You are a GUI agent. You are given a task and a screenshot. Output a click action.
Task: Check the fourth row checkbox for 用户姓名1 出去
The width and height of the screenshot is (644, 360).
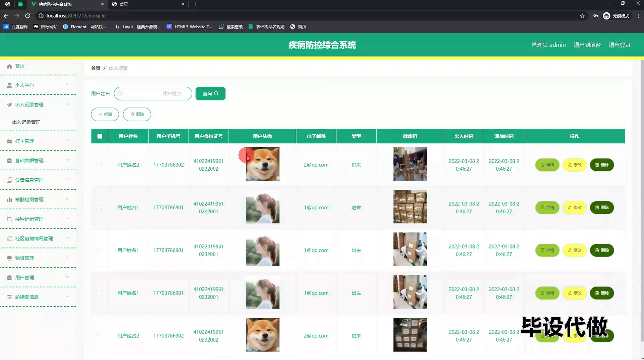[x=99, y=293]
